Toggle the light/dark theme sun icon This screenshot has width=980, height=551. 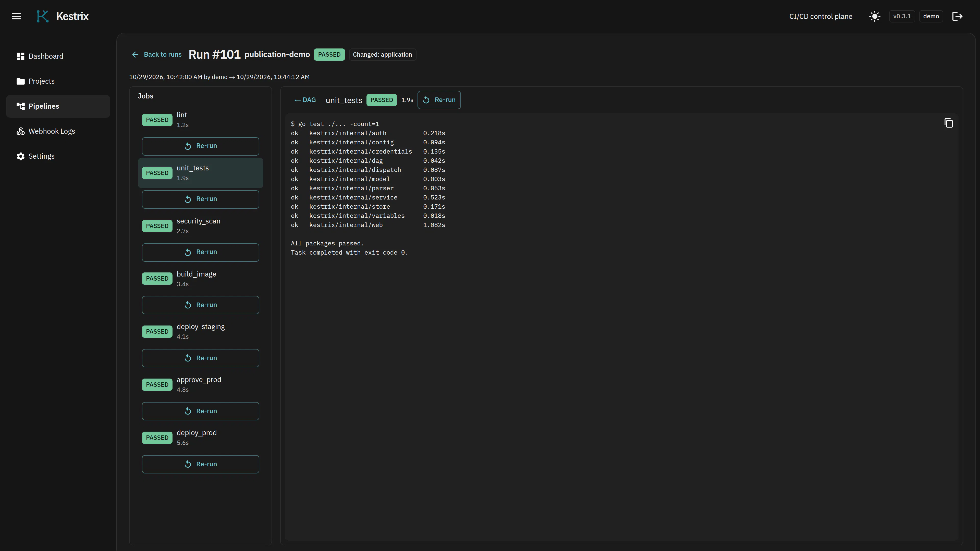875,16
